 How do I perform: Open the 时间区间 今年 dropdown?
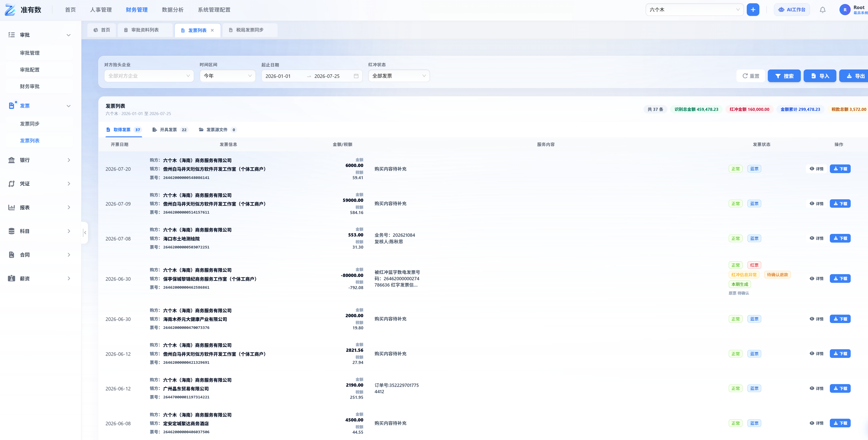click(228, 76)
